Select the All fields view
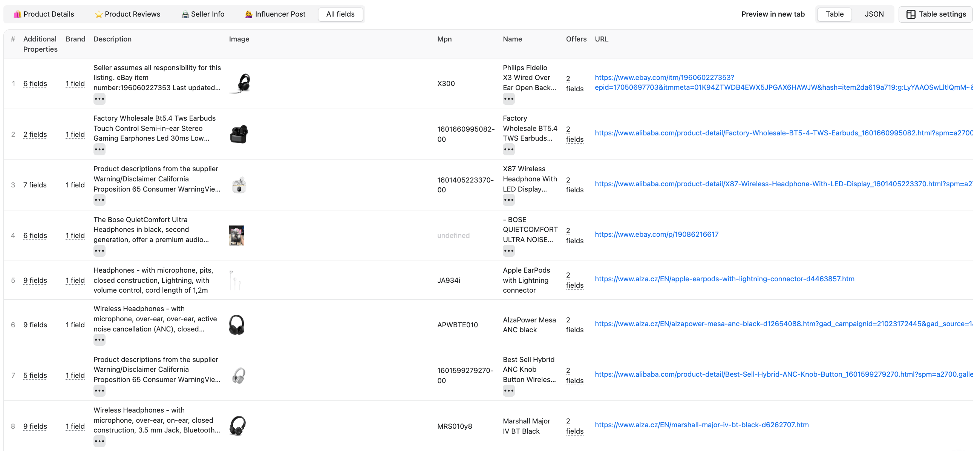Screen dimensions: 980x451 point(340,14)
